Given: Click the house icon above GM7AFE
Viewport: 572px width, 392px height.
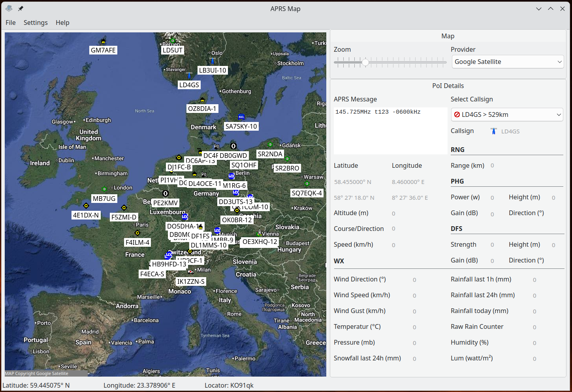Looking at the screenshot, I should [x=103, y=41].
